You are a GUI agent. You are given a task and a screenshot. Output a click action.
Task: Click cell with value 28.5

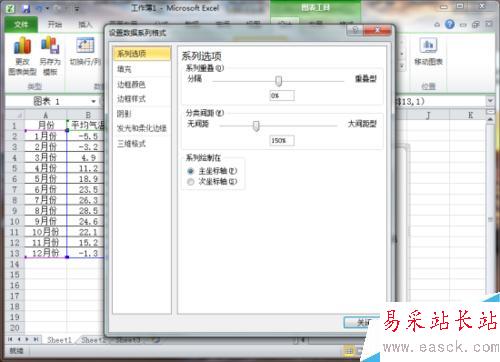coord(86,210)
